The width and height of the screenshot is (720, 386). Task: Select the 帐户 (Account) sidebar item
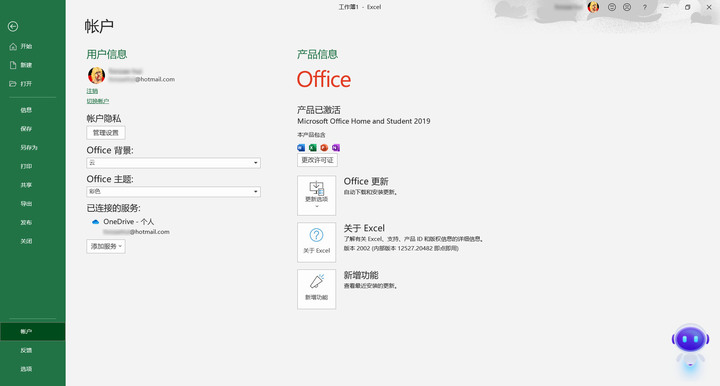pyautogui.click(x=33, y=331)
